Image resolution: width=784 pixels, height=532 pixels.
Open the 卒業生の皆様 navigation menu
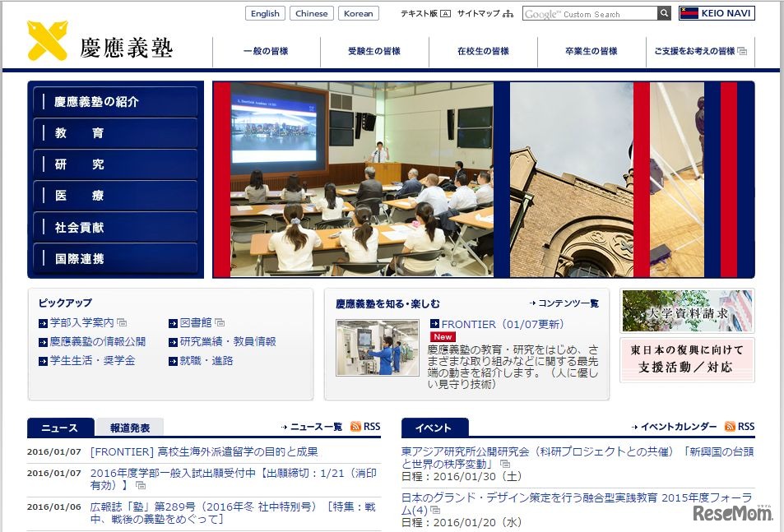pyautogui.click(x=592, y=49)
